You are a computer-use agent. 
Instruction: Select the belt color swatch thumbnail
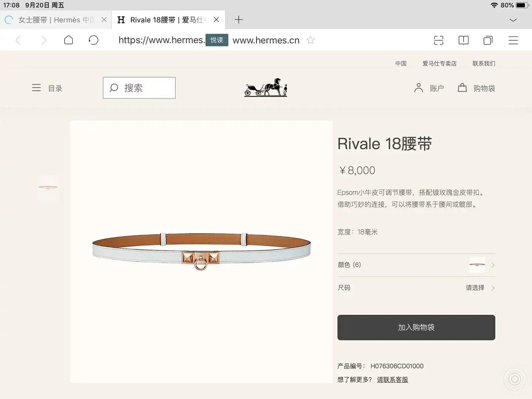(477, 265)
